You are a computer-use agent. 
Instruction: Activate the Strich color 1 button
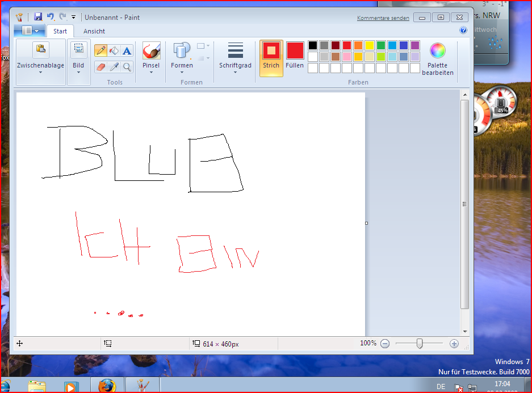271,58
